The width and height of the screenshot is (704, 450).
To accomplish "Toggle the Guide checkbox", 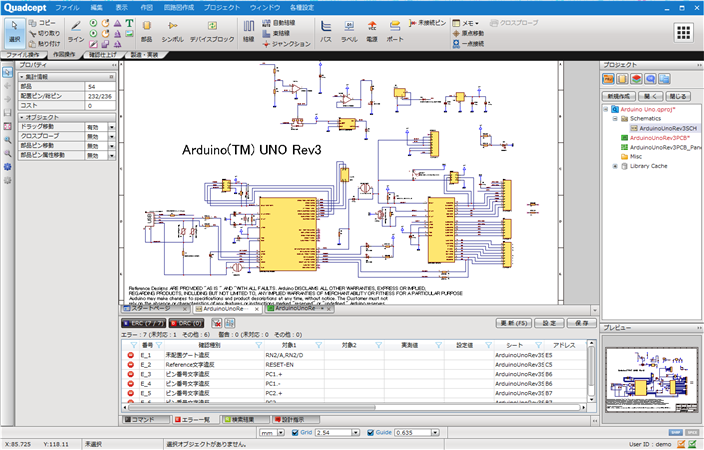I will (x=370, y=432).
